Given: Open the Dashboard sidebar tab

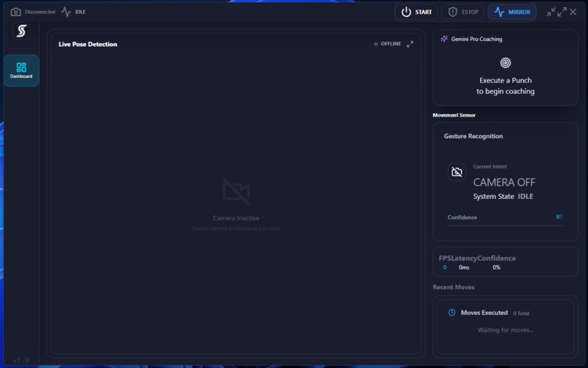Looking at the screenshot, I should [x=21, y=71].
